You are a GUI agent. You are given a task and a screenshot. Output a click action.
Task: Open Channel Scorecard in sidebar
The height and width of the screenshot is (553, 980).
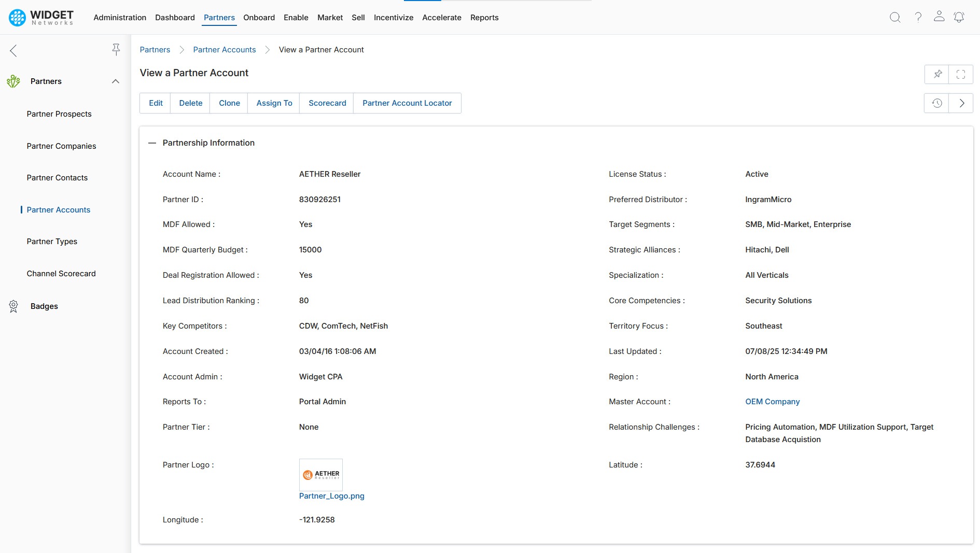tap(61, 274)
